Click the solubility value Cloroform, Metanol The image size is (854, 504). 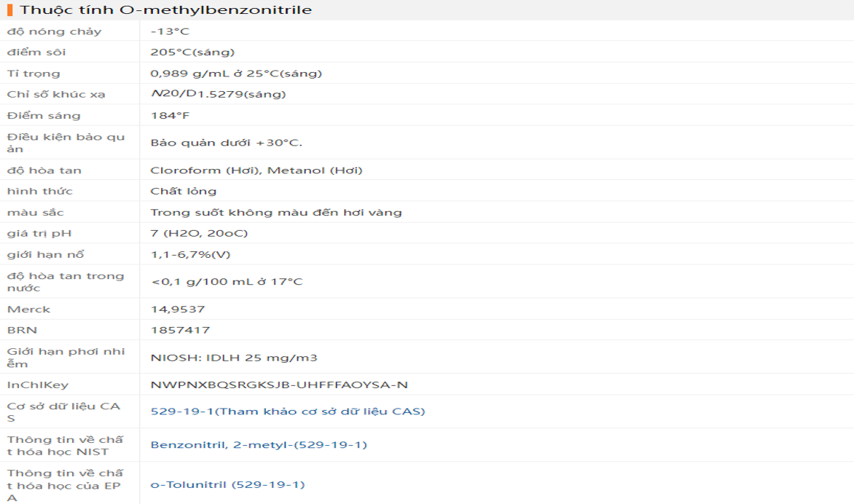(x=256, y=170)
